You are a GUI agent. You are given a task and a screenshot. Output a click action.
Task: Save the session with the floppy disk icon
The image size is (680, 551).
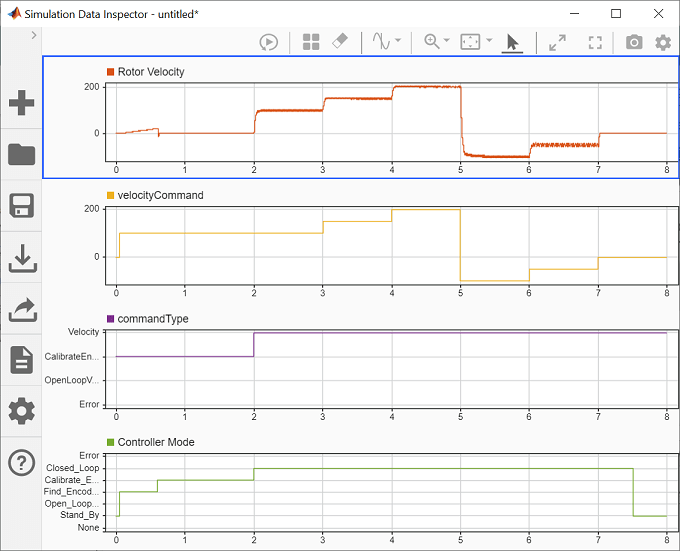pos(21,205)
